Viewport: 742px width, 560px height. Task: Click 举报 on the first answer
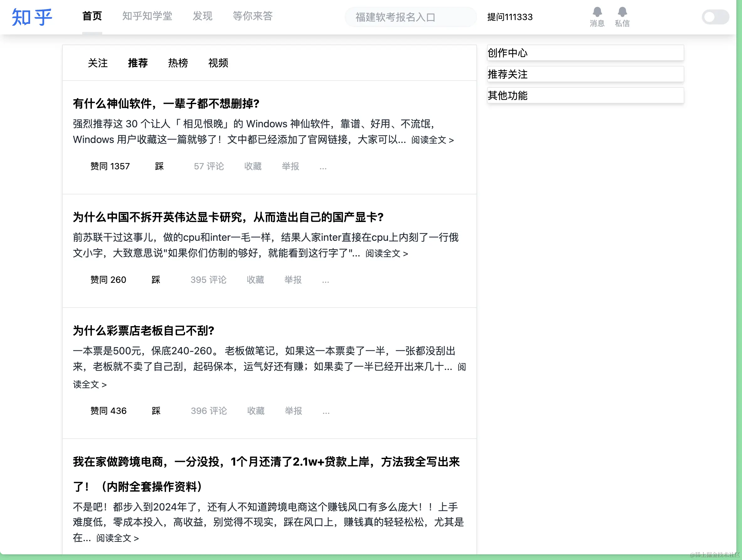[x=290, y=166]
